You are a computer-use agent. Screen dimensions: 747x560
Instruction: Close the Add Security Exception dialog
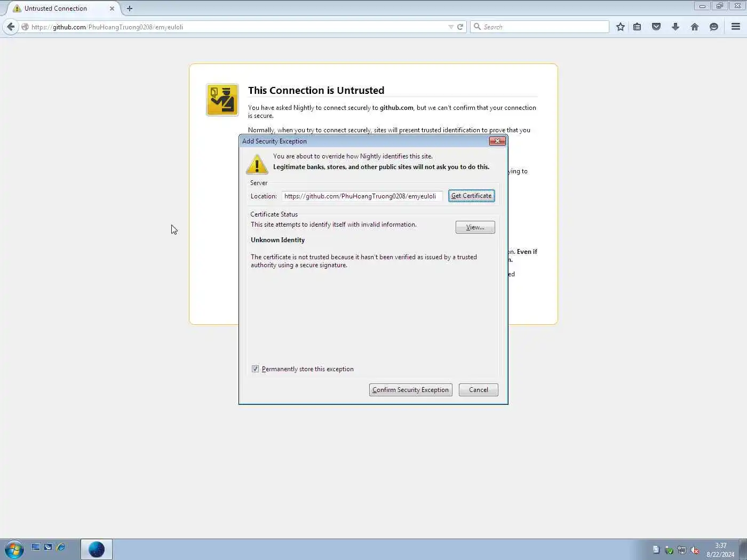(x=497, y=141)
